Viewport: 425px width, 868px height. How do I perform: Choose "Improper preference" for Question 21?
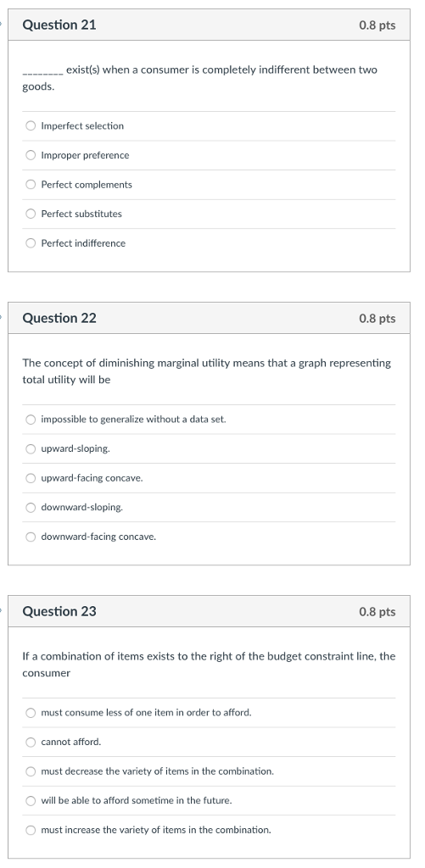point(31,155)
